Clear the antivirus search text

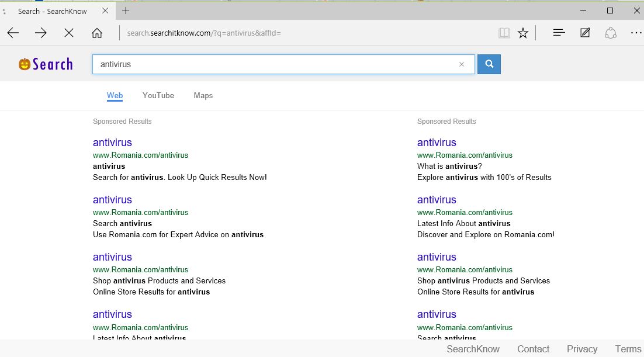462,65
